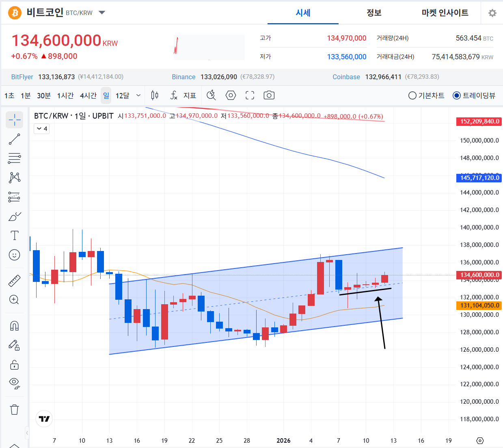Enable magnet snapping mode
Screen dimensions: 503x448
[14, 325]
